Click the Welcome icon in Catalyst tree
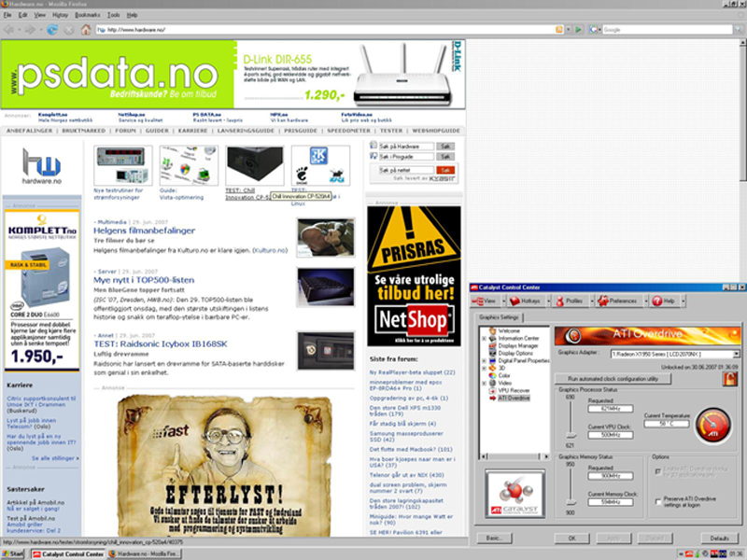 (493, 330)
